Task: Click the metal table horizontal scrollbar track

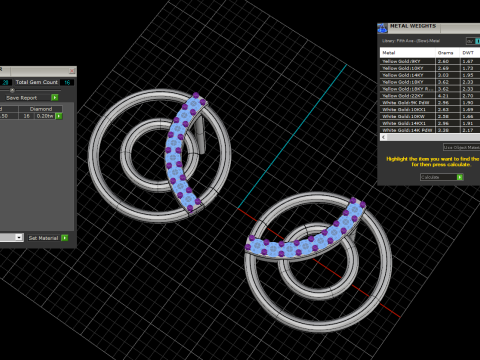Action: click(433, 137)
